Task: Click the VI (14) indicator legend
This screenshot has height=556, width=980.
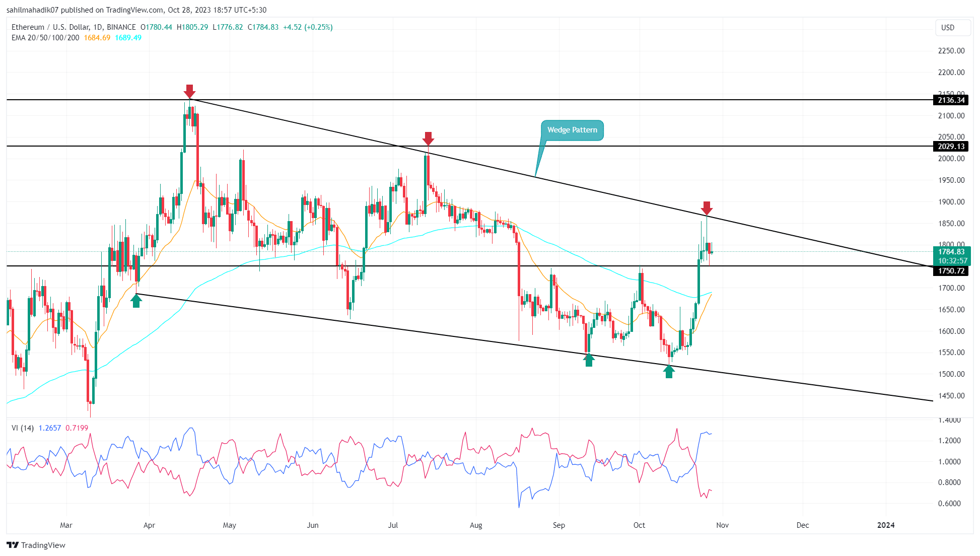Action: coord(23,428)
